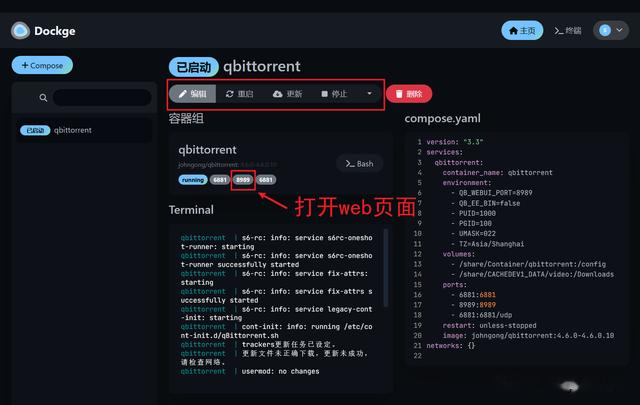Click the last 6881 port badge
This screenshot has height=405, width=640.
[x=266, y=180]
